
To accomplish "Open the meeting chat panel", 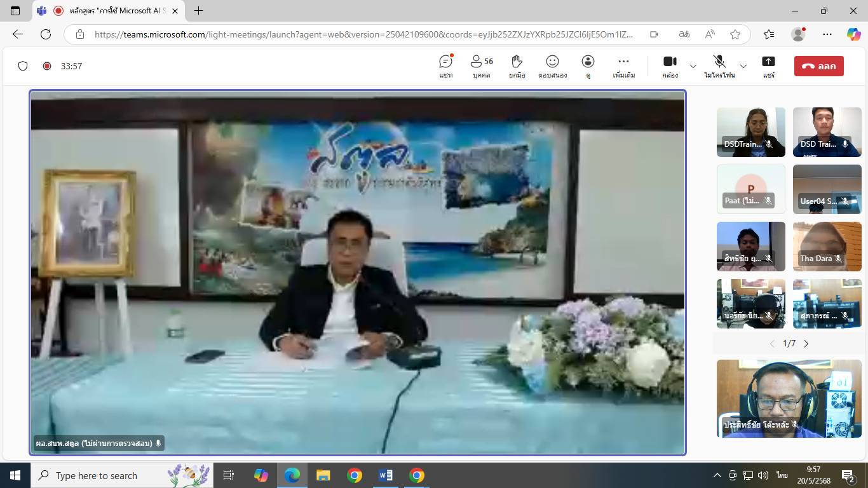I will click(445, 65).
